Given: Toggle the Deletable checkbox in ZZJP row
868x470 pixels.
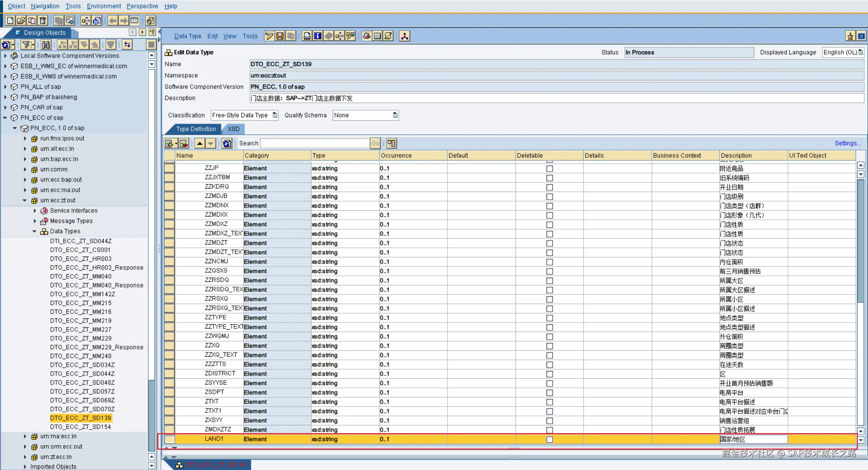Looking at the screenshot, I should 549,168.
